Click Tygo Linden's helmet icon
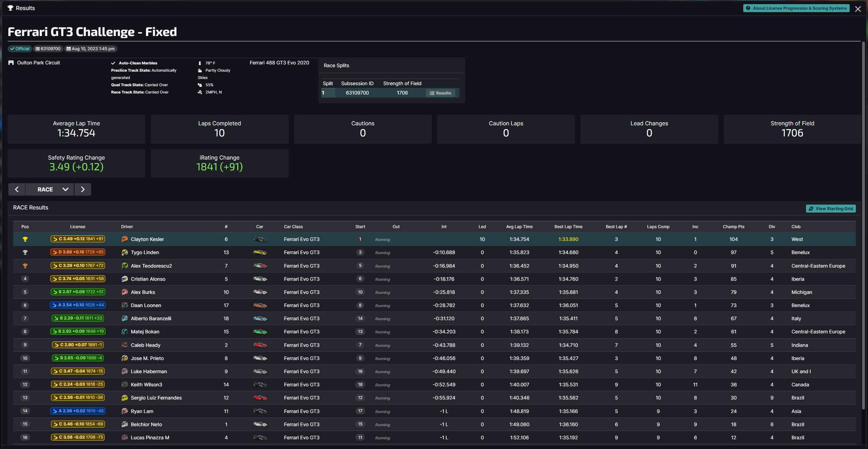 [125, 252]
